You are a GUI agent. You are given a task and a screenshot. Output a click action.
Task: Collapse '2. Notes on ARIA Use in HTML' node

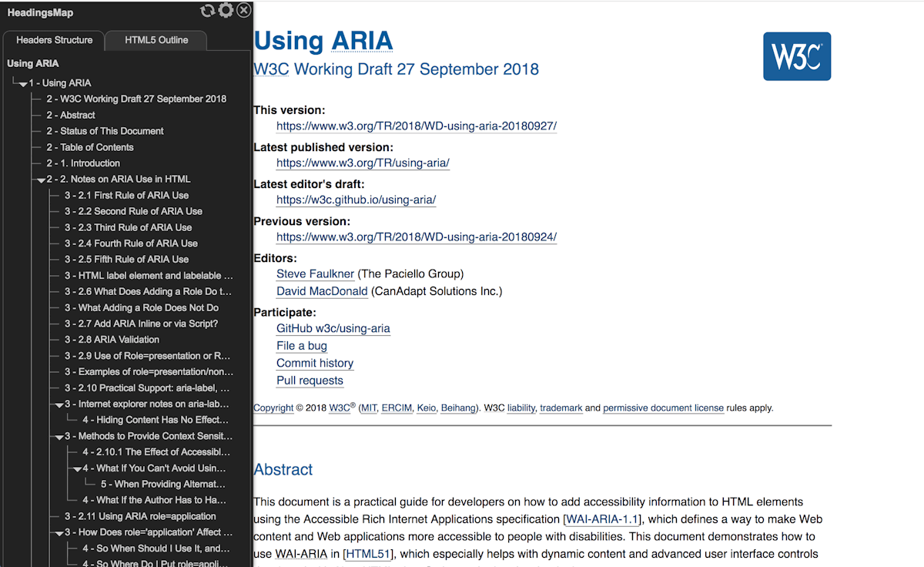[41, 180]
